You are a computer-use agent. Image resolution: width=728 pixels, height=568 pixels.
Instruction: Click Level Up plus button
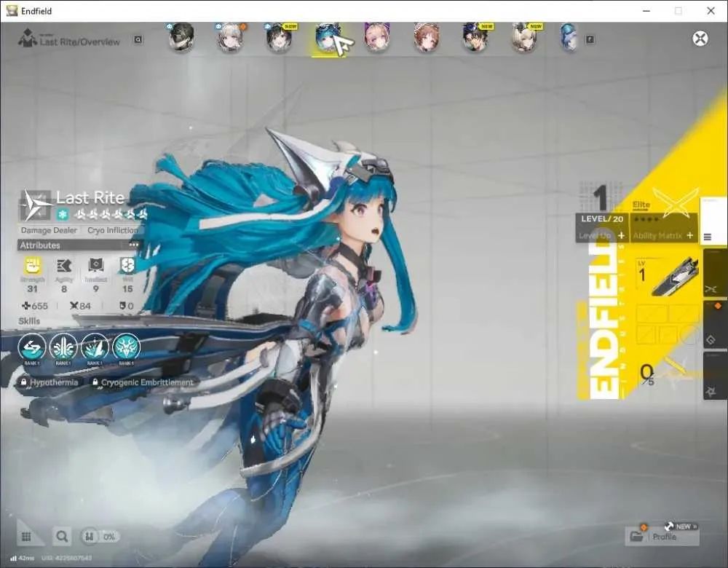(621, 236)
